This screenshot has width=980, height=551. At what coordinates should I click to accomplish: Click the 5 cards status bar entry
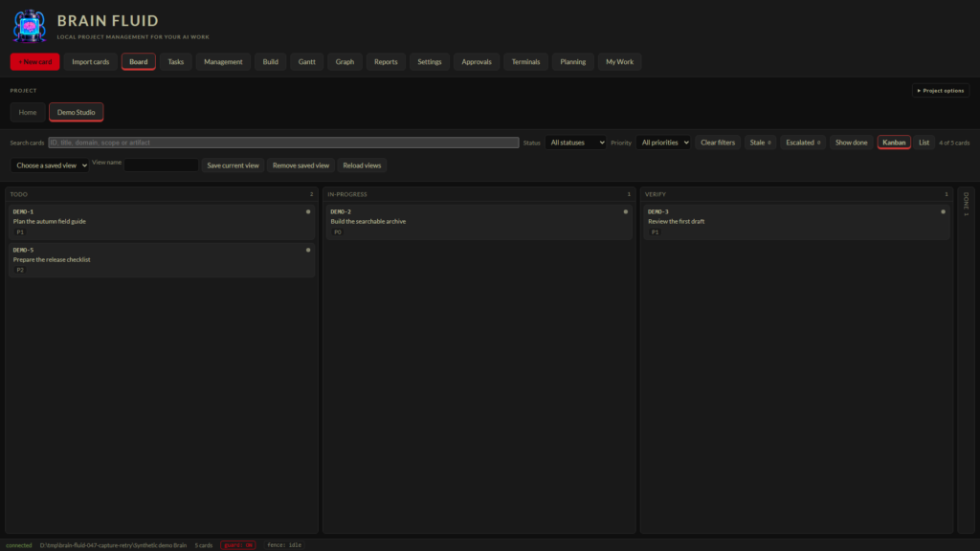204,545
